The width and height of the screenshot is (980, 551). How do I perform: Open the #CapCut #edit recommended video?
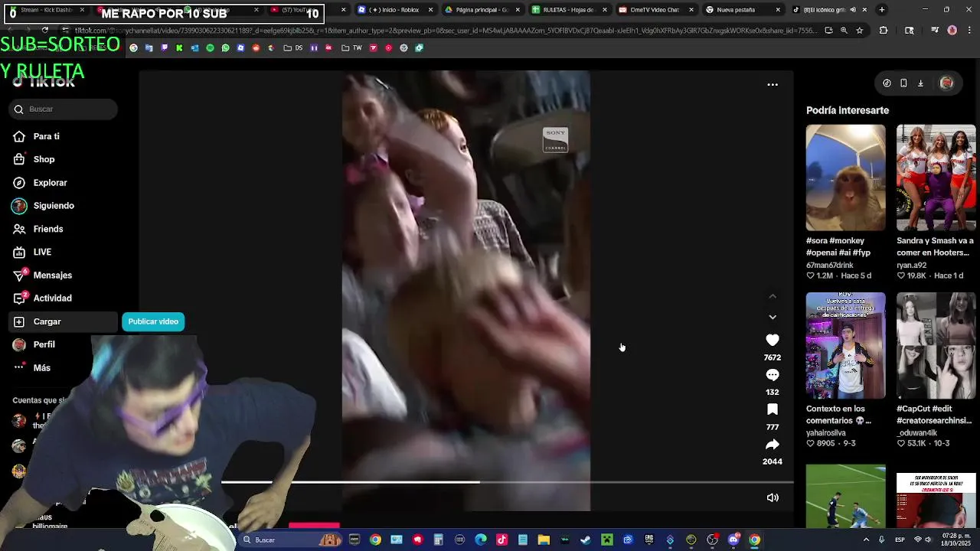coord(936,345)
